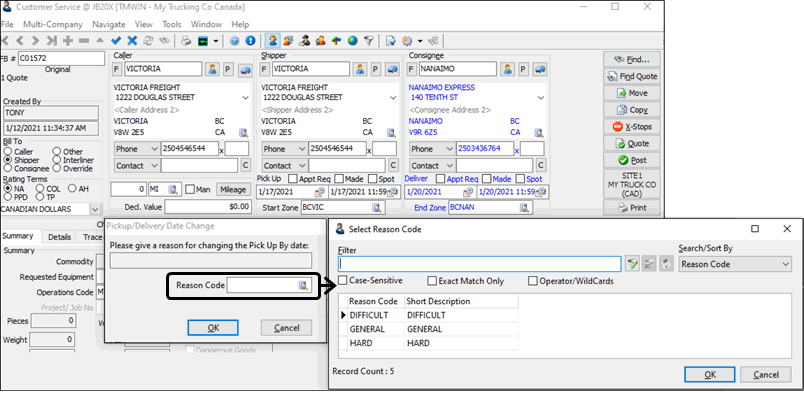The image size is (804, 393).
Task: Click the X-Stops button
Action: (x=632, y=126)
